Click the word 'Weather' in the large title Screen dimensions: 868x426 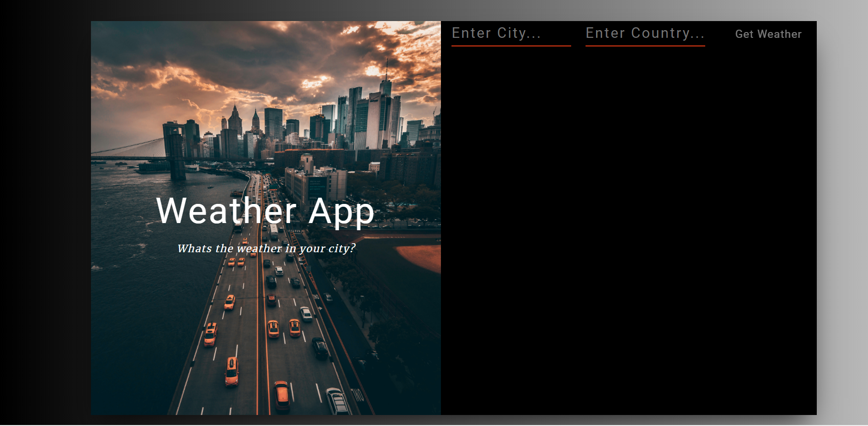coord(226,211)
